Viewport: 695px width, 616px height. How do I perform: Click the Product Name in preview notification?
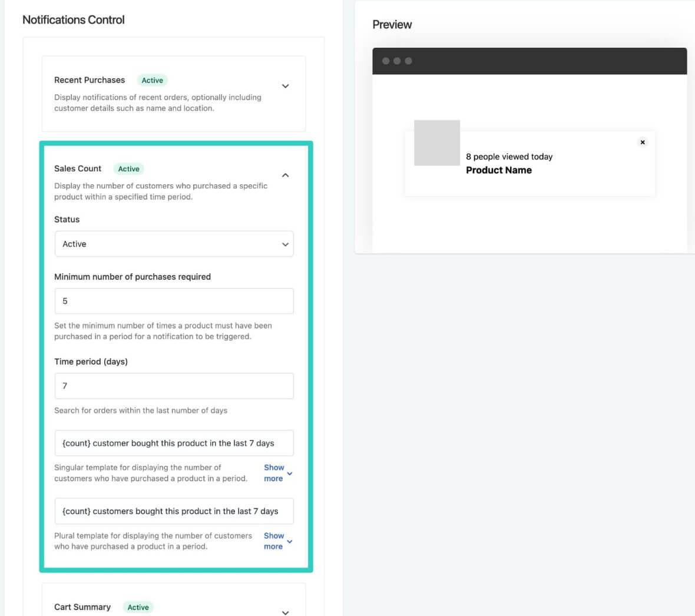(498, 170)
